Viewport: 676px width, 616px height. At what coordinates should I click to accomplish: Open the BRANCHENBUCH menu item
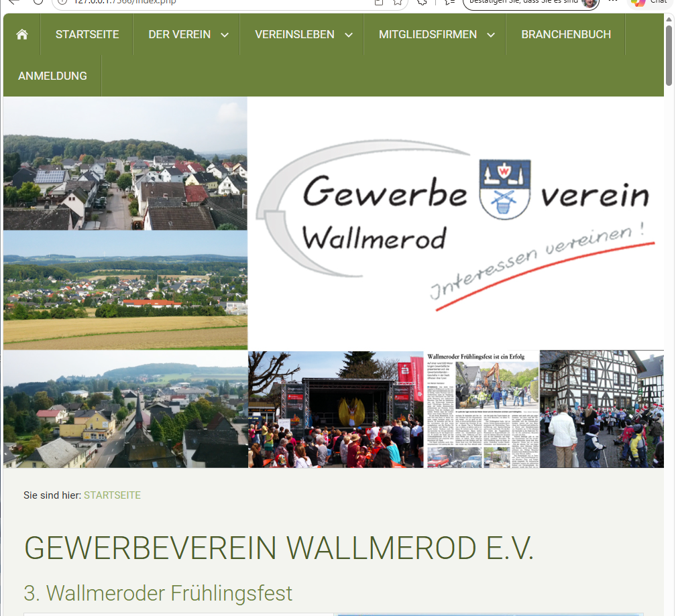tap(565, 34)
